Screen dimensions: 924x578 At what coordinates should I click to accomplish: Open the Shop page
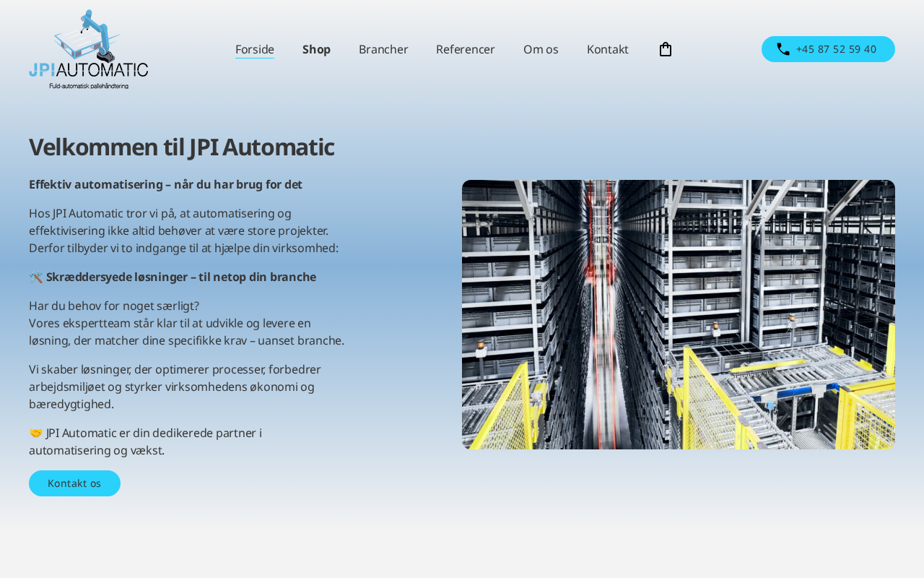[x=316, y=49]
